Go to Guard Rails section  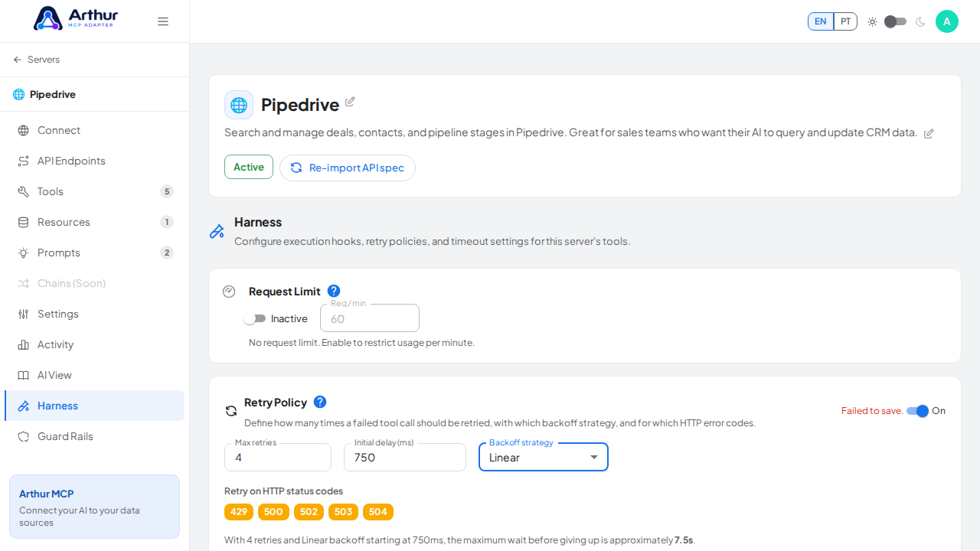95,436
